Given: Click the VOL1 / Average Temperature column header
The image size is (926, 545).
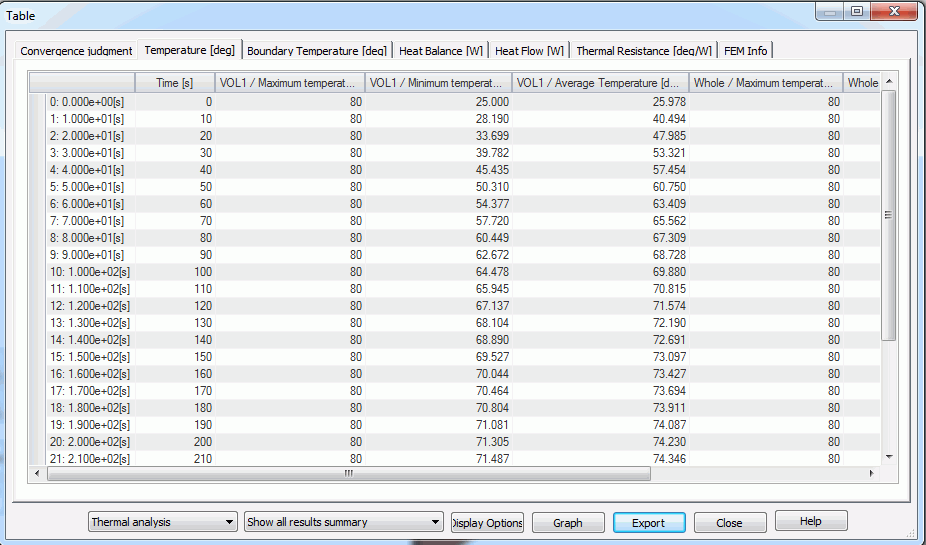Looking at the screenshot, I should click(600, 83).
